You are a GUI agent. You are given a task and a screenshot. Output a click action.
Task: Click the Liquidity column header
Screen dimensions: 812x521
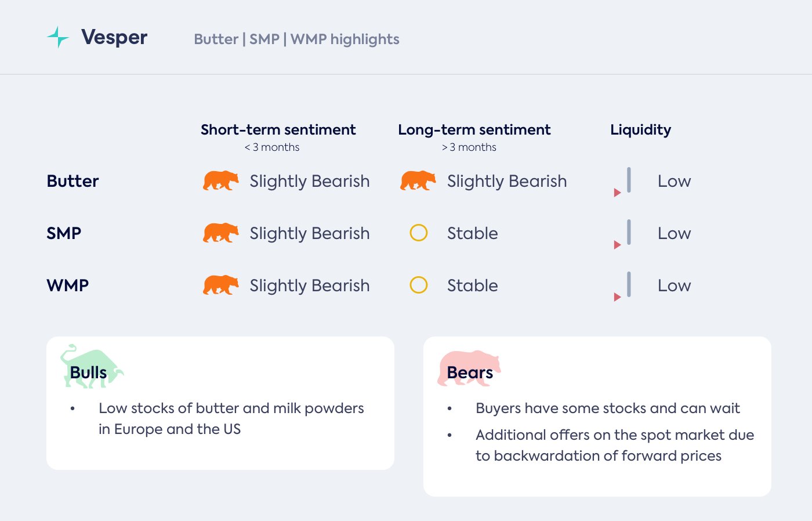pos(640,130)
